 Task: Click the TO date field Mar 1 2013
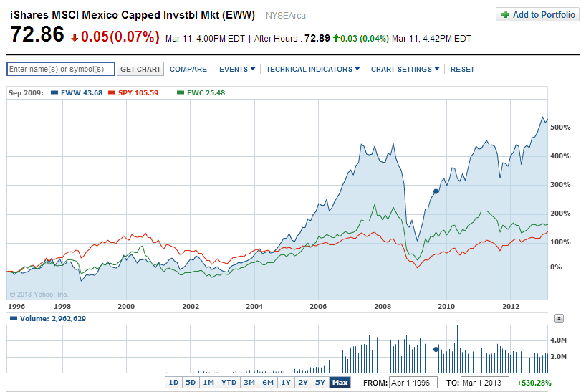click(x=485, y=383)
